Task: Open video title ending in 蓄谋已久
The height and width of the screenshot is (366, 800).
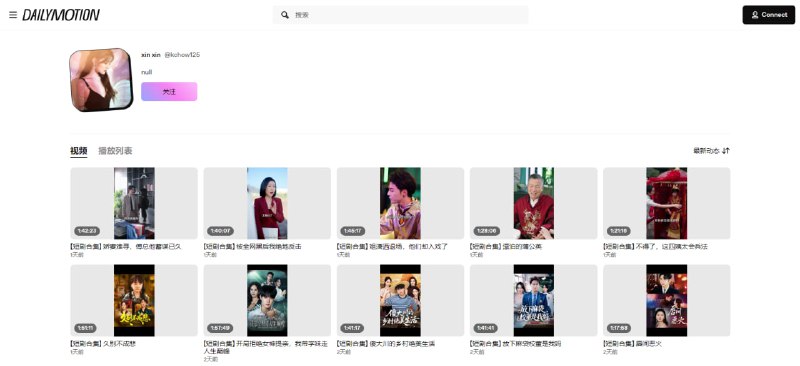Action: [x=126, y=247]
